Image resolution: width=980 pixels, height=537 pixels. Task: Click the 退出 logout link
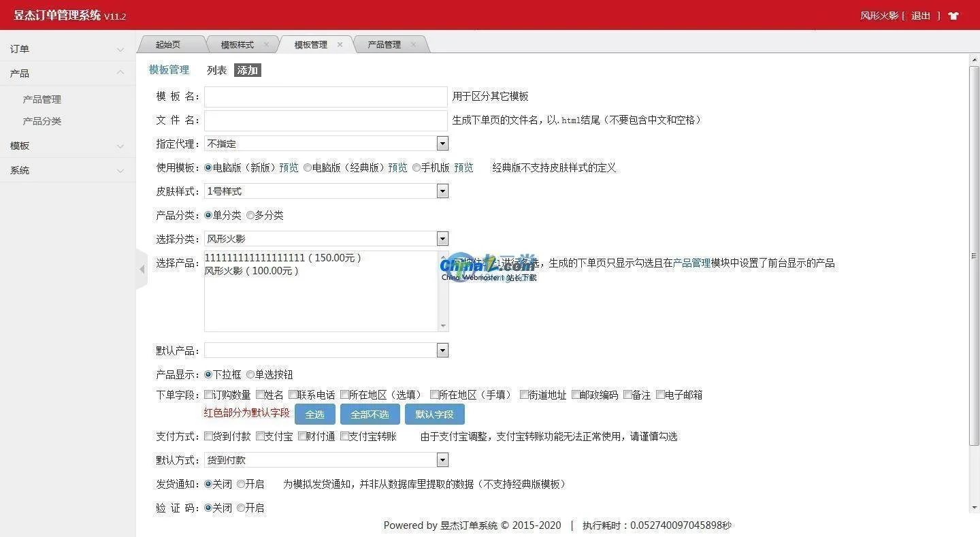(x=920, y=16)
